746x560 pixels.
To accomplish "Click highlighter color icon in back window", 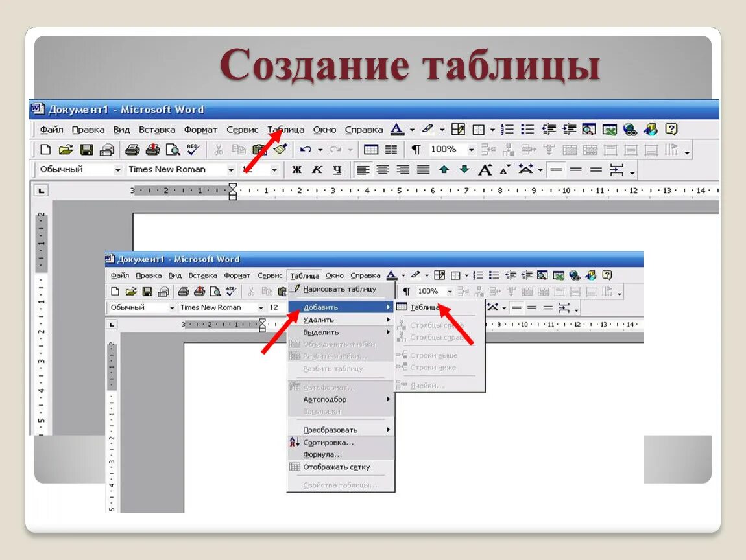I will (427, 129).
